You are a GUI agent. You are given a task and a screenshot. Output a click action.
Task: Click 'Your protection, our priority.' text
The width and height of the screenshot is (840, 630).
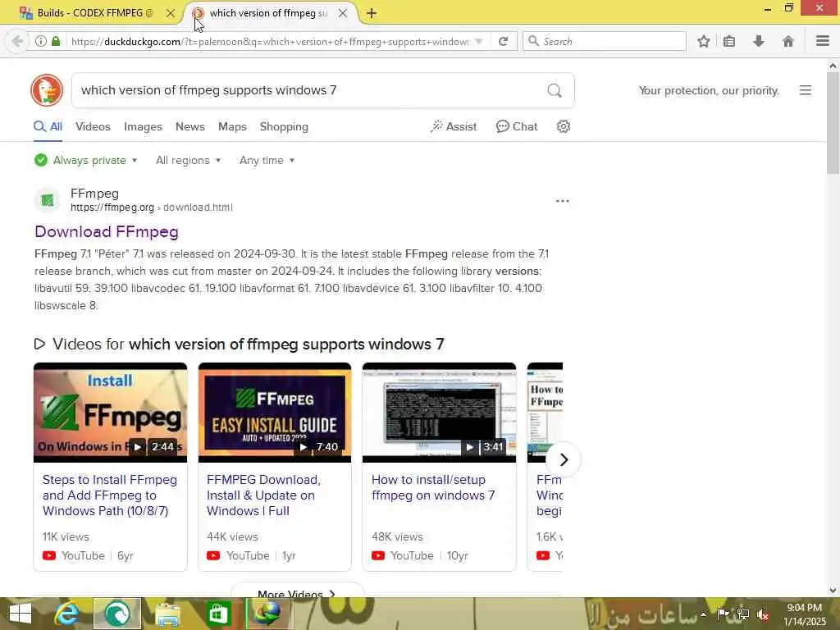click(x=708, y=90)
